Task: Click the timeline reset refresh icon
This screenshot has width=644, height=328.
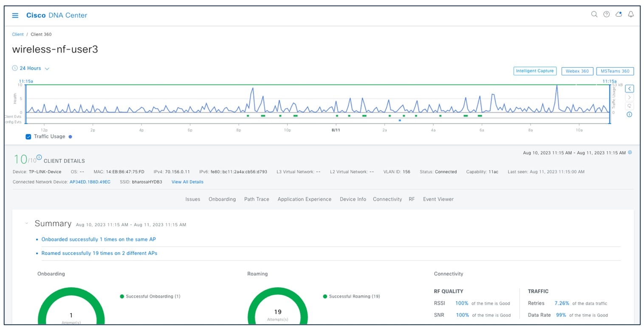Action: (630, 106)
